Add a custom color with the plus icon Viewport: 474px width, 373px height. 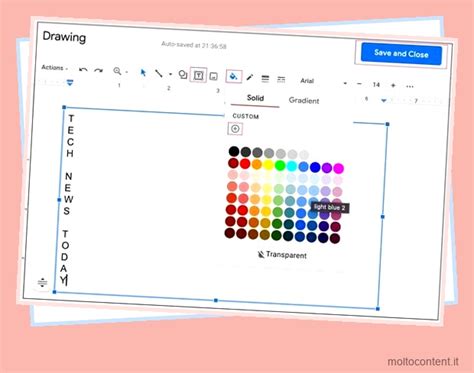pyautogui.click(x=235, y=129)
